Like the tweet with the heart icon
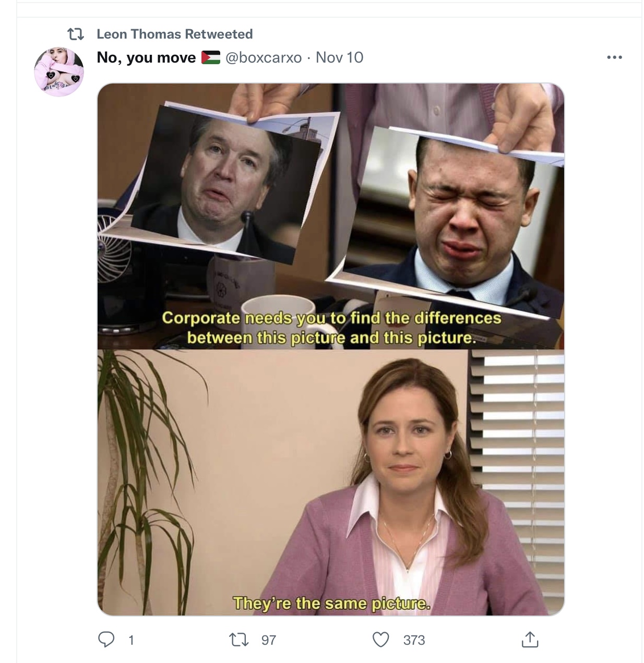 pos(381,639)
